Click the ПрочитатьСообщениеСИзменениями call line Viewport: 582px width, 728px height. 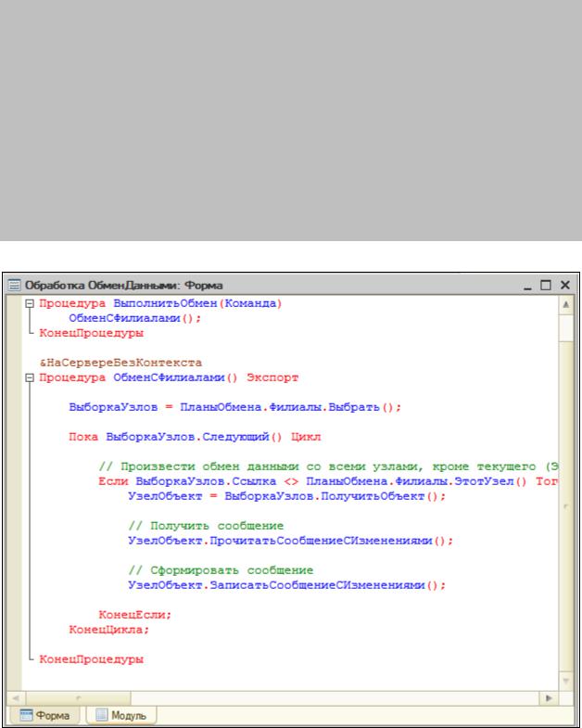[290, 541]
